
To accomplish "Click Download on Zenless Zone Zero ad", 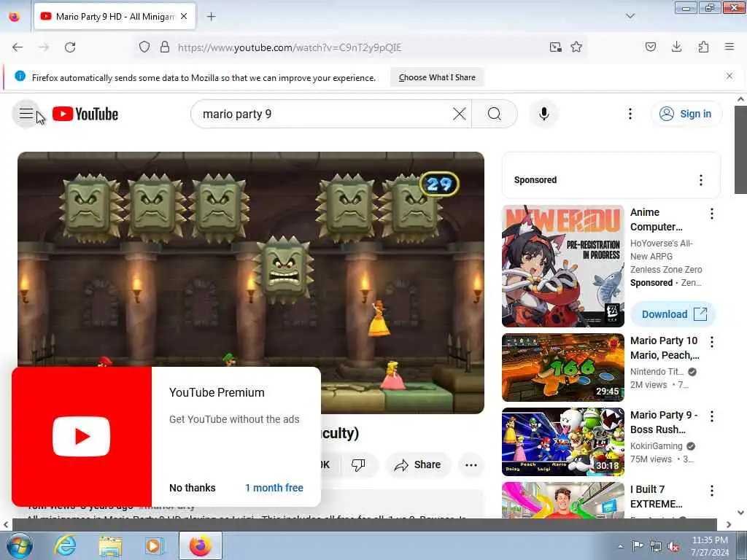I will (673, 314).
